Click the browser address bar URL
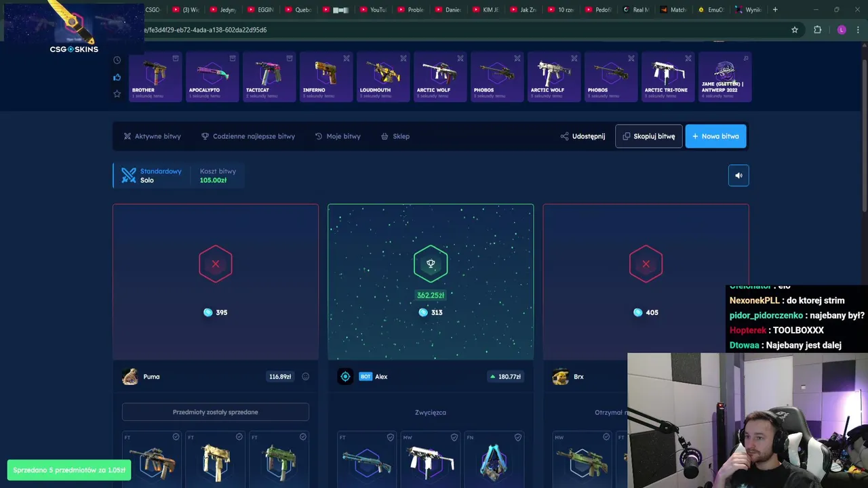Image resolution: width=868 pixels, height=488 pixels. pyautogui.click(x=205, y=30)
